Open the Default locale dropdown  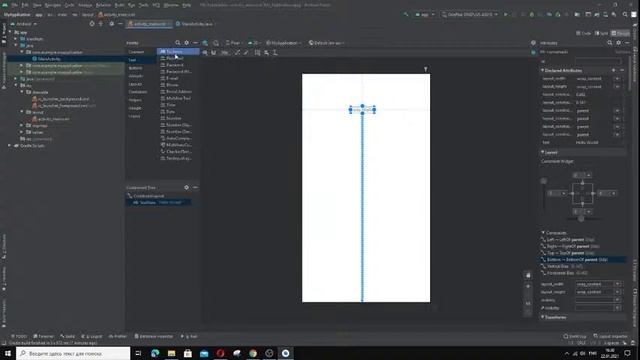(327, 43)
